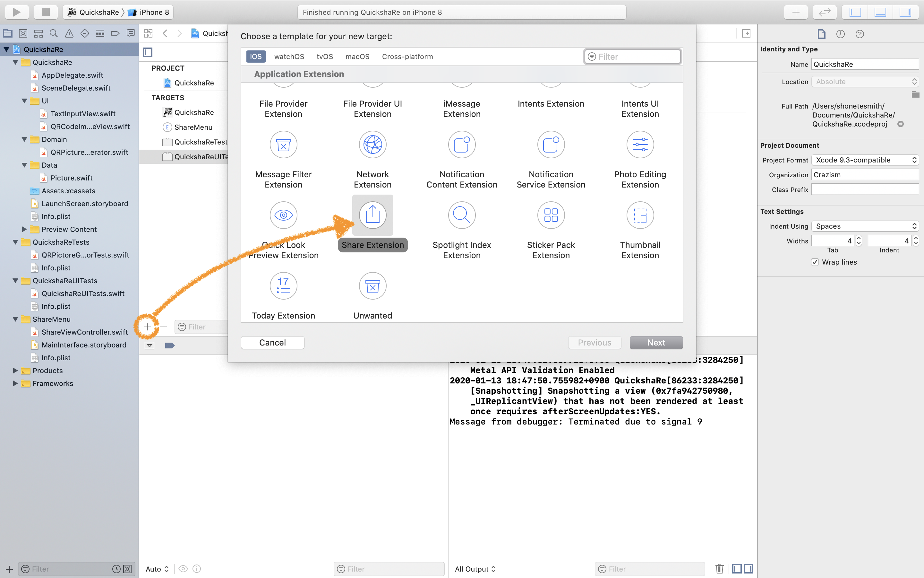Select Notification Content Extension icon
The width and height of the screenshot is (924, 578).
[462, 144]
